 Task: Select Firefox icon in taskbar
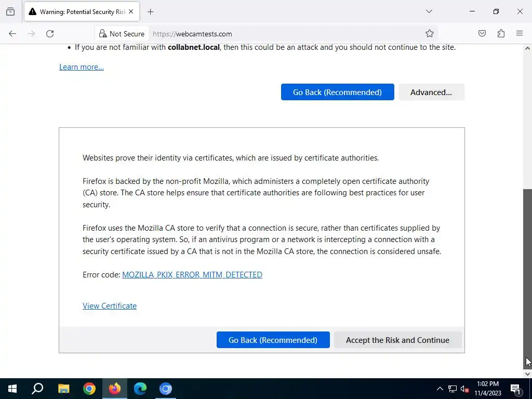[115, 389]
